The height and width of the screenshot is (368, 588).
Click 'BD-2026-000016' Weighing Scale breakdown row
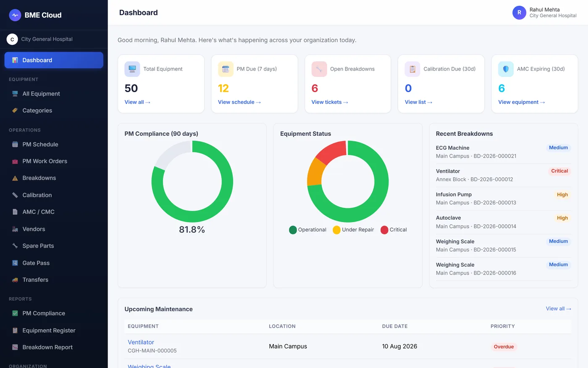pyautogui.click(x=503, y=269)
